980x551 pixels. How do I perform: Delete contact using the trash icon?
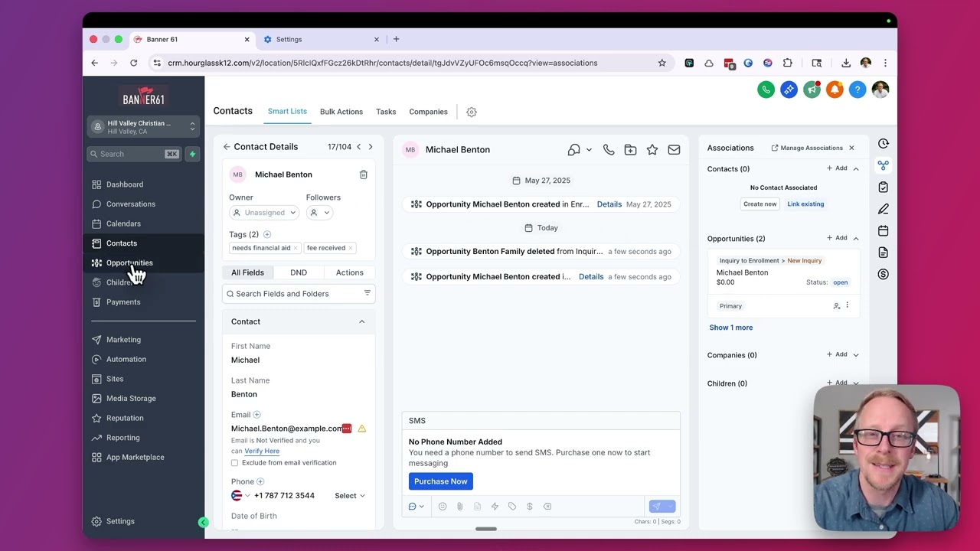click(364, 174)
